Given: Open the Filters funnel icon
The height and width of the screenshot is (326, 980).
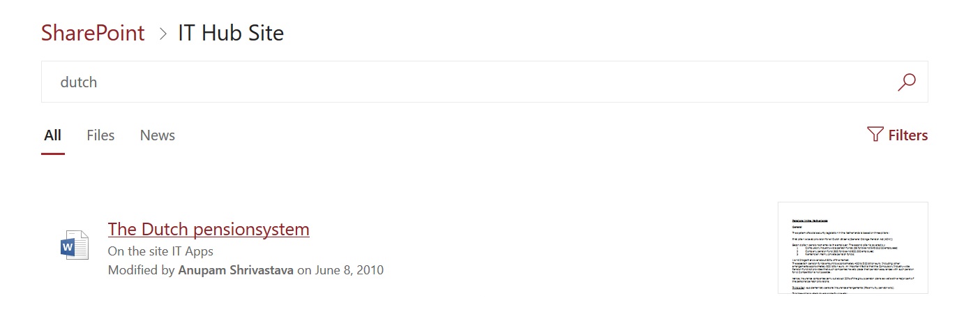Looking at the screenshot, I should coord(875,134).
